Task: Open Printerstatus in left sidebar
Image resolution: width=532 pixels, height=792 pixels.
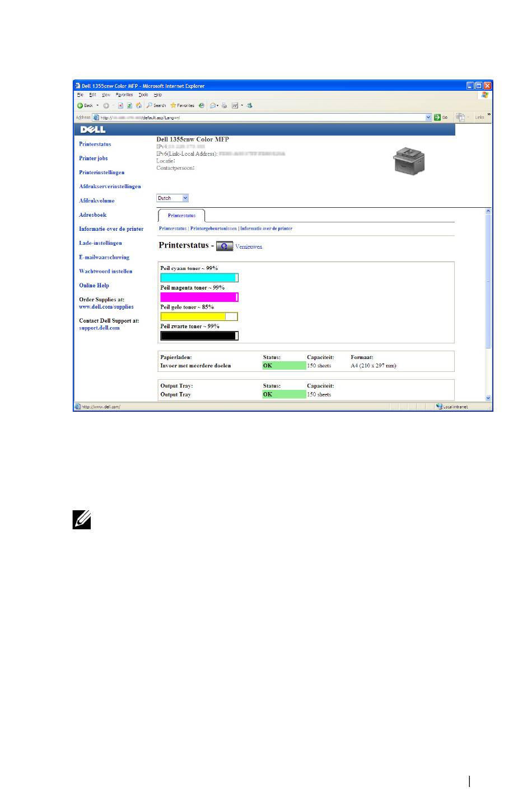Action: (x=95, y=145)
